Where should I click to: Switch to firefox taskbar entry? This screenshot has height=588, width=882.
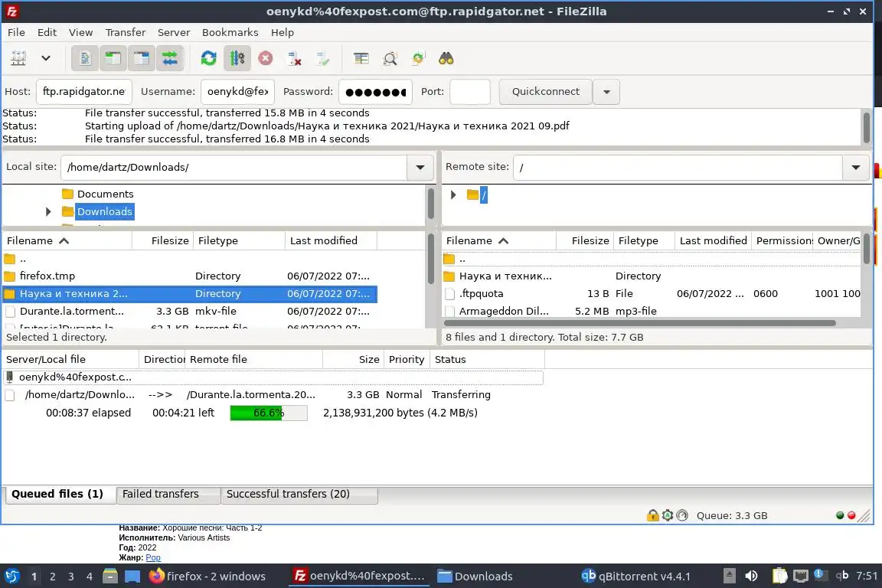tap(207, 577)
